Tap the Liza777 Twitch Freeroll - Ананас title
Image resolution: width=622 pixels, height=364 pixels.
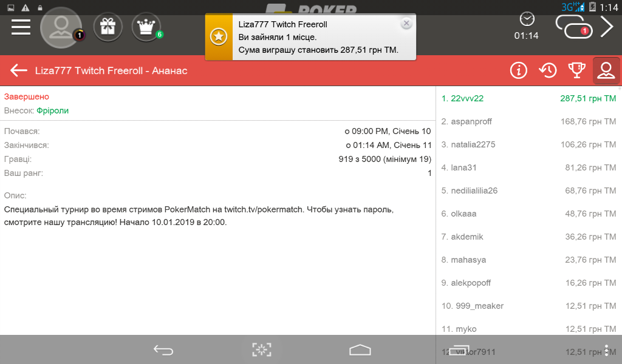(111, 70)
